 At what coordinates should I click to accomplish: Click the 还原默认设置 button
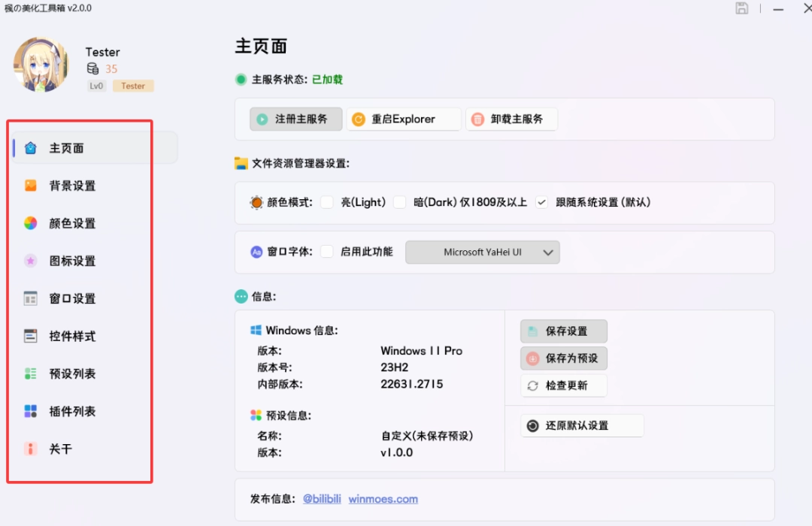[582, 425]
